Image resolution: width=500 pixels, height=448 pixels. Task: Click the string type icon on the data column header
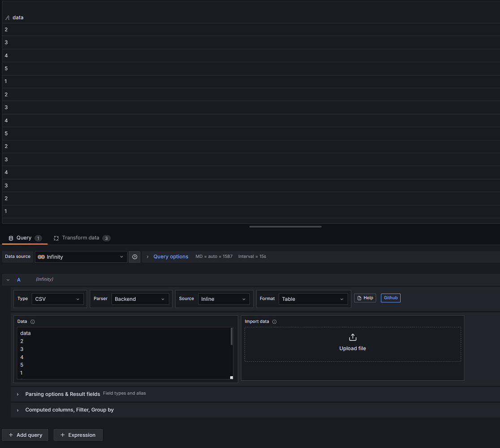pos(6,17)
